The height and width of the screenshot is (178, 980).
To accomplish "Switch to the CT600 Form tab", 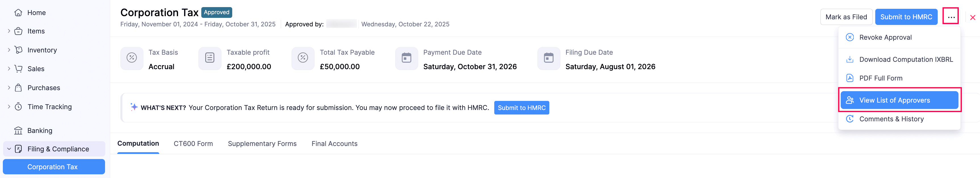I will point(193,144).
